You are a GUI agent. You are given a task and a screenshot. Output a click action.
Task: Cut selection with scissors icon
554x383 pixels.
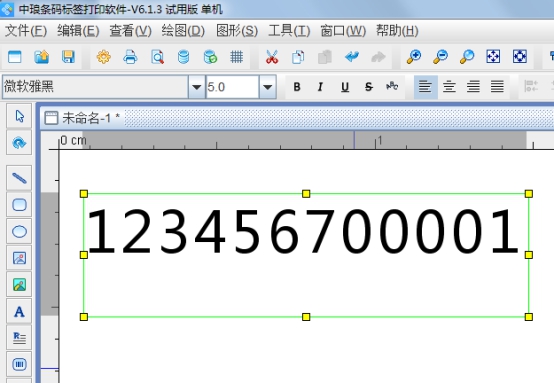click(272, 57)
